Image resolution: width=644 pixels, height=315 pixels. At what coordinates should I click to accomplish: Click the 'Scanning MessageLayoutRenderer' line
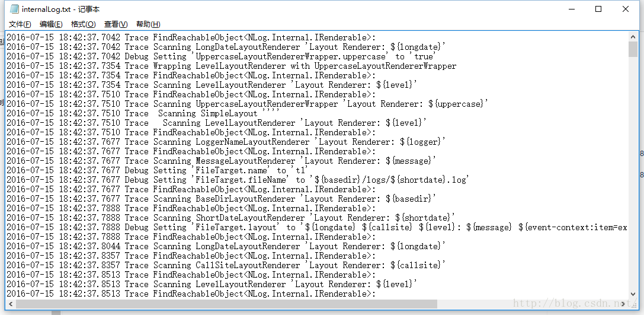point(222,160)
